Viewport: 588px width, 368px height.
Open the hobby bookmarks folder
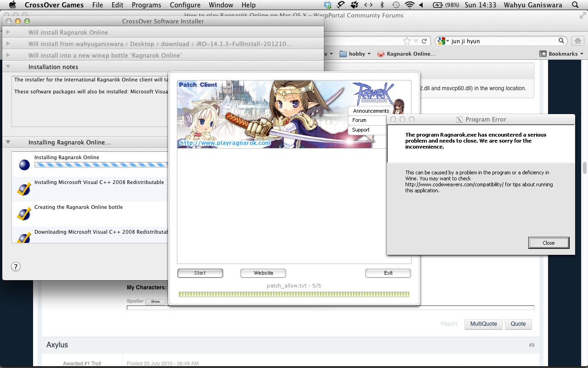pos(355,54)
